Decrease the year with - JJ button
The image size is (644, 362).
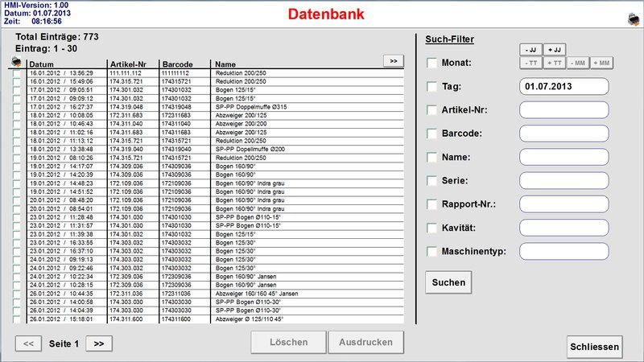click(531, 50)
